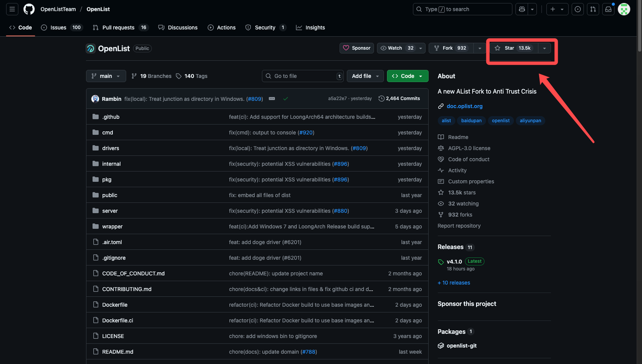Open the openlist-git package
Image resolution: width=642 pixels, height=364 pixels.
[x=460, y=345]
